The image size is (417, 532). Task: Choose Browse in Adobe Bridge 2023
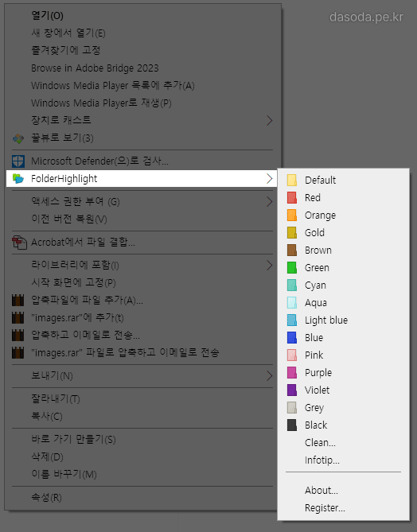tap(95, 68)
